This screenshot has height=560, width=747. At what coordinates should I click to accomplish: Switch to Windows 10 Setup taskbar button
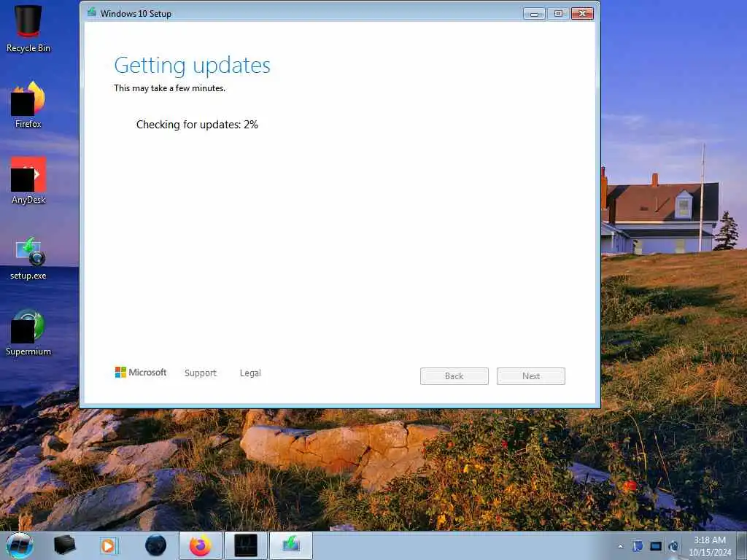(291, 545)
